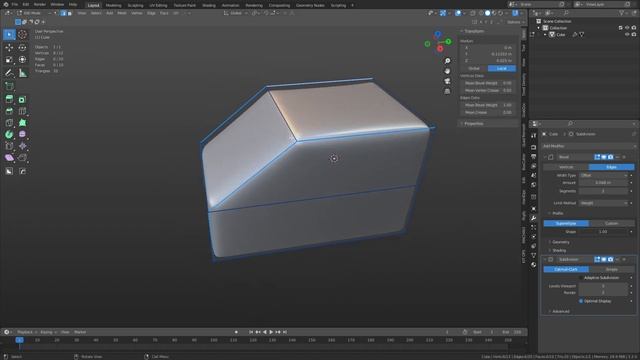Screen dimensions: 640x360
Task: Open the Add Modifier dropdown
Action: coord(589,146)
